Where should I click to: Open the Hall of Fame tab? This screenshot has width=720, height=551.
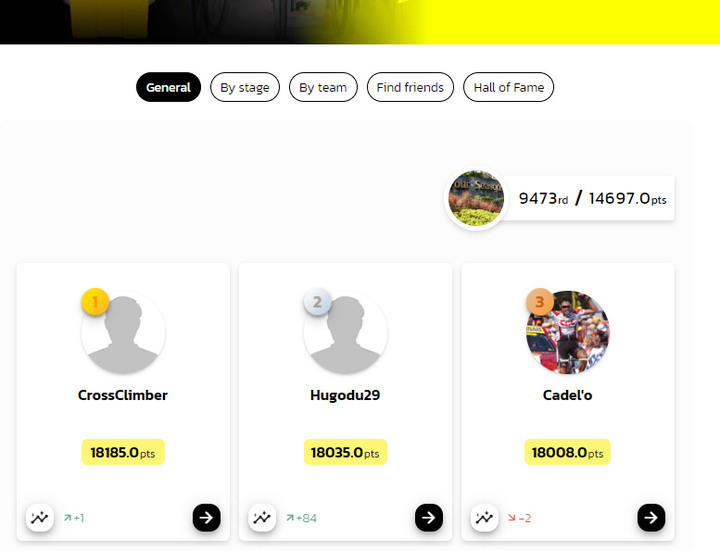pyautogui.click(x=508, y=87)
